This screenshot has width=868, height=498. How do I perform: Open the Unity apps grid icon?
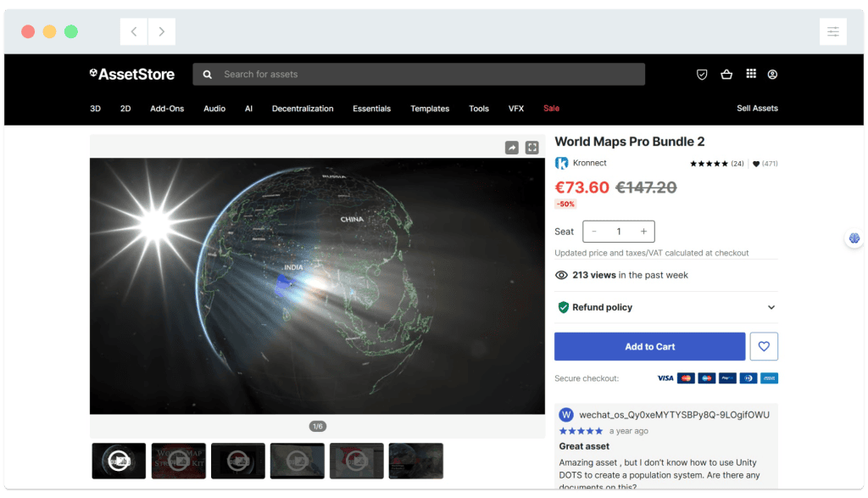(x=750, y=74)
